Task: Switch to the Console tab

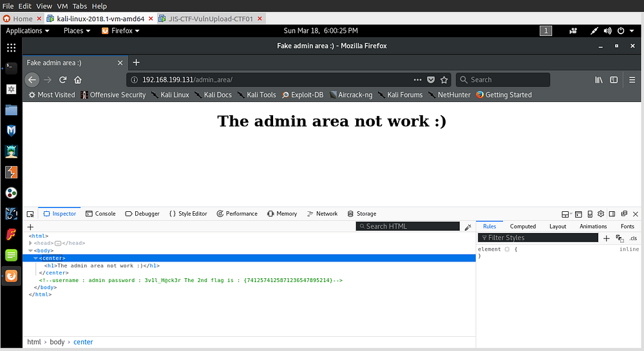Action: pos(100,214)
